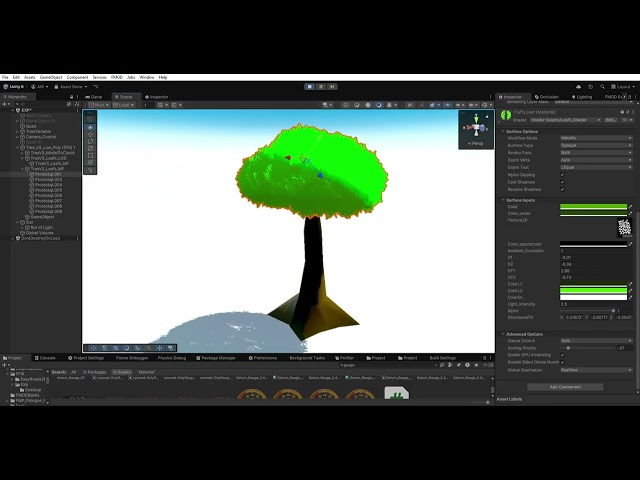Click the Step frame button
The height and width of the screenshot is (480, 640).
pyautogui.click(x=332, y=87)
